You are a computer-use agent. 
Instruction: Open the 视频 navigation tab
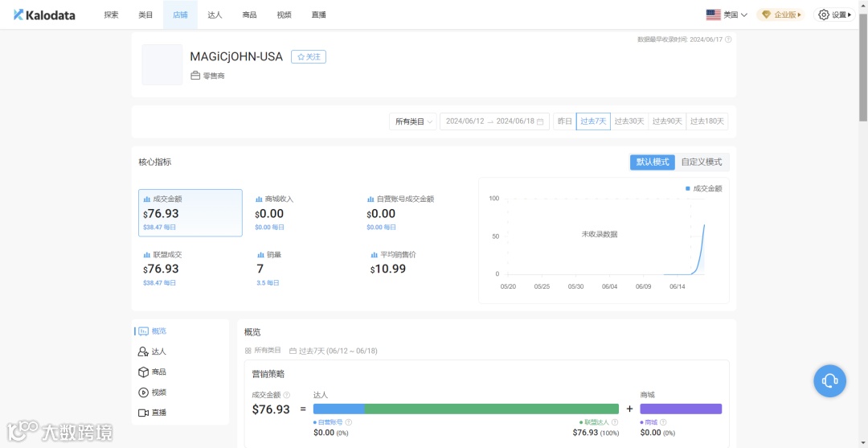point(284,15)
